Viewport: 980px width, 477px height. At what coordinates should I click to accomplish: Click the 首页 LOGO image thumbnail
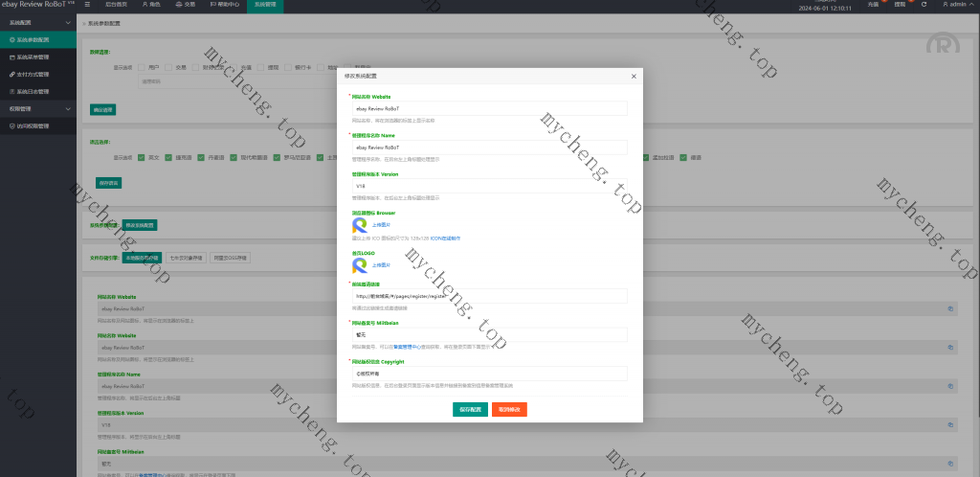[x=360, y=264]
